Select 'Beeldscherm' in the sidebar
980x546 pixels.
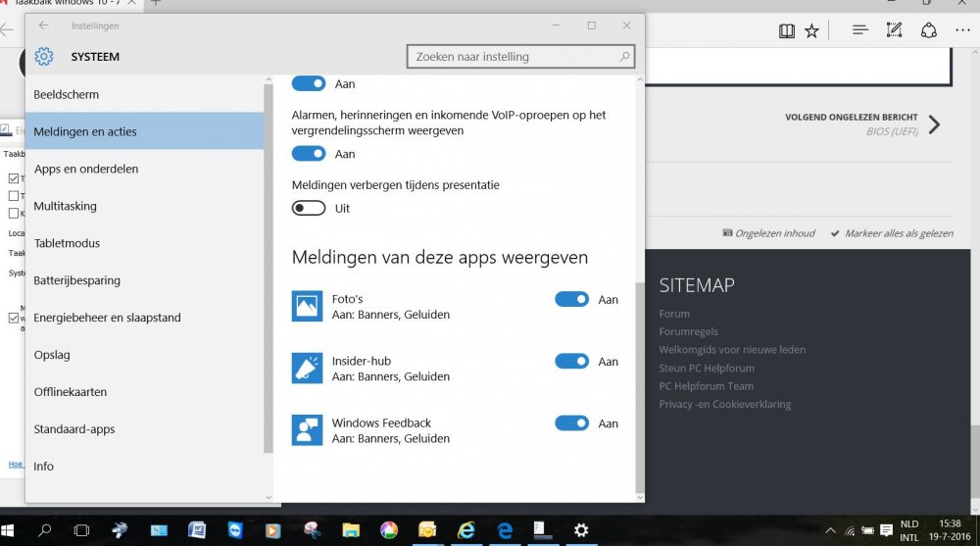click(x=67, y=95)
